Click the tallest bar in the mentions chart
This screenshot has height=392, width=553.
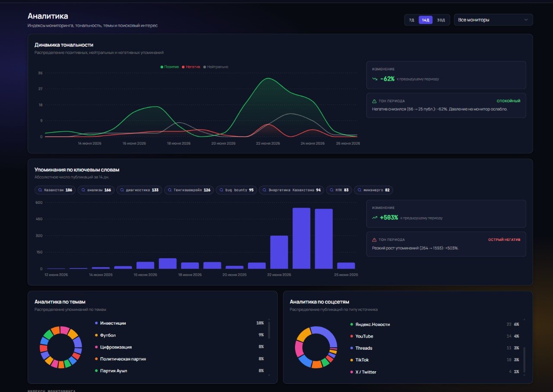pyautogui.click(x=302, y=238)
